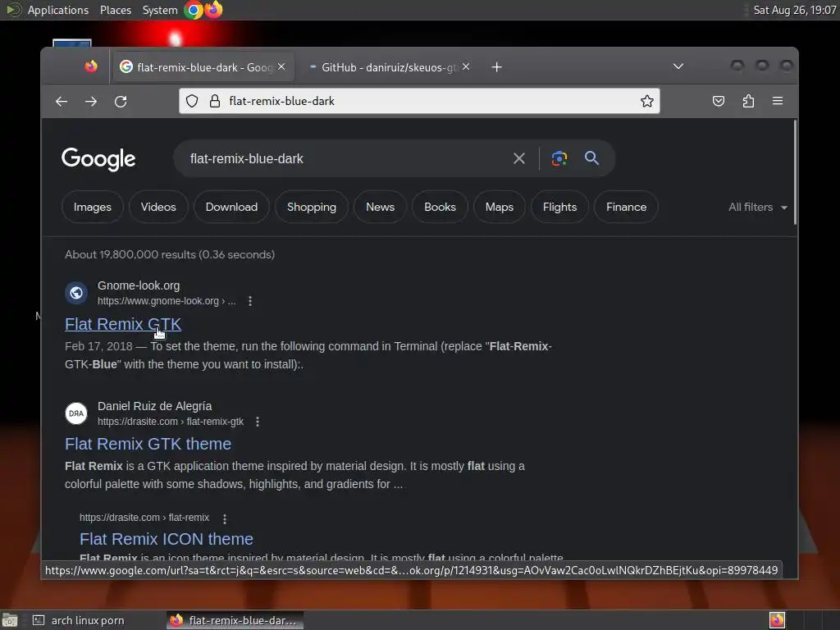Screen dimensions: 840x630
Task: Expand the All filters dropdown
Action: coord(757,207)
